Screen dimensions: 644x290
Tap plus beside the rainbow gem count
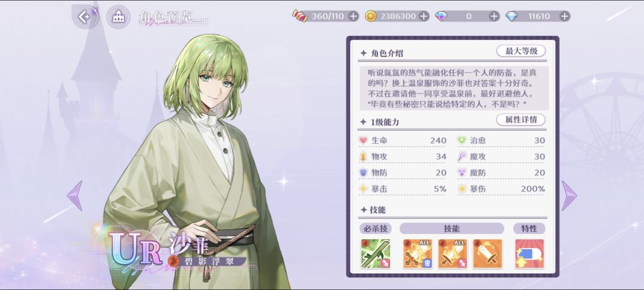pos(494,17)
